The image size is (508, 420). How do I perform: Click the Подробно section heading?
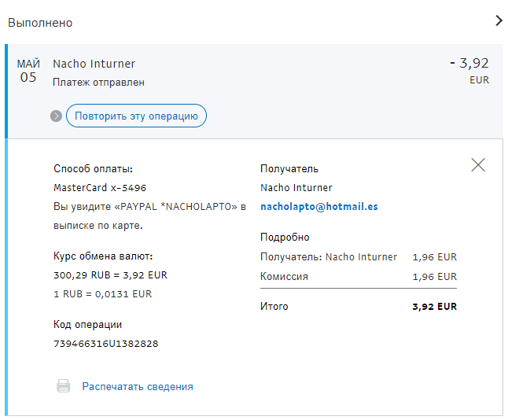point(285,238)
